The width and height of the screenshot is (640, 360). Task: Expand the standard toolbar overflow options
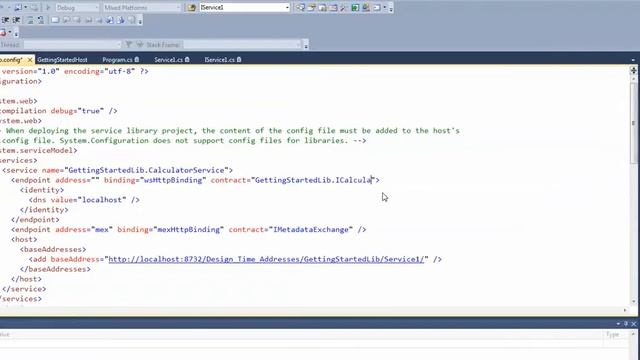(391, 9)
